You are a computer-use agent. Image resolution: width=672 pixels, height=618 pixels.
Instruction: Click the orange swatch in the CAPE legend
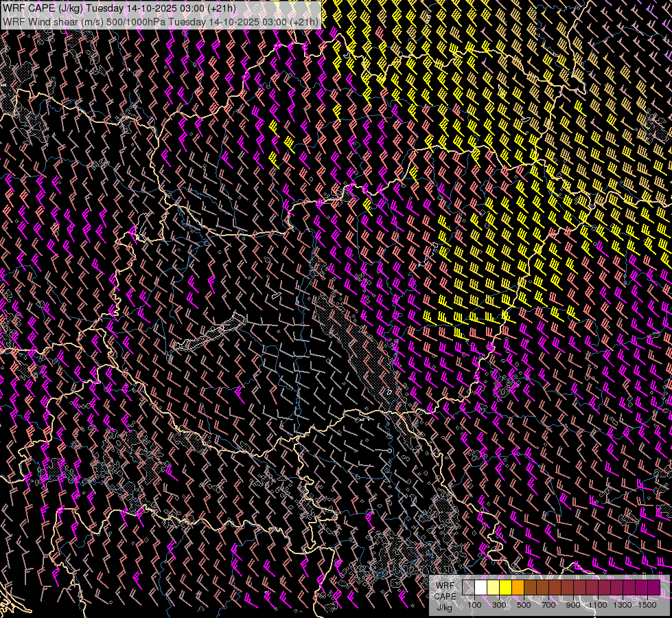(518, 588)
